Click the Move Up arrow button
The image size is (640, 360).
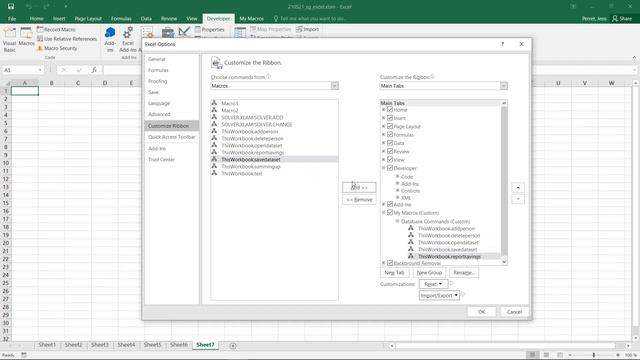(x=518, y=188)
